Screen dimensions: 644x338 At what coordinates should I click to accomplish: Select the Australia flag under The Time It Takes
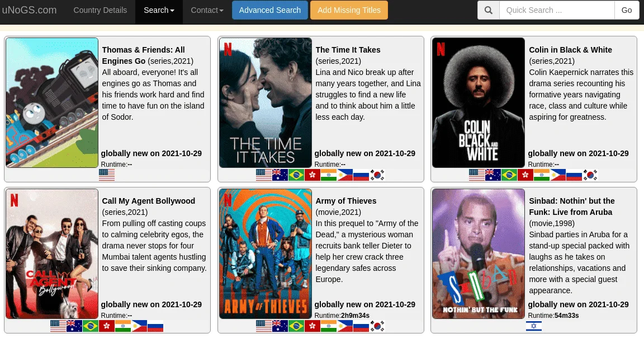pyautogui.click(x=280, y=175)
